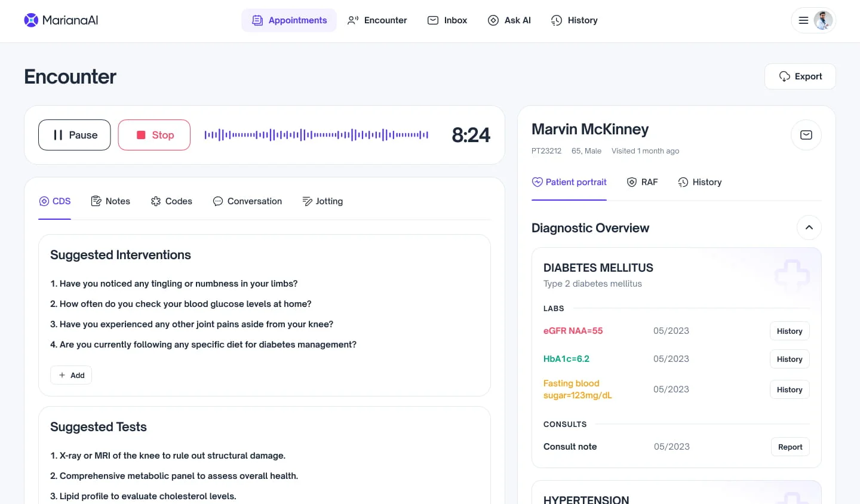The image size is (860, 504).
Task: Click the patient ID PT23212
Action: [546, 151]
